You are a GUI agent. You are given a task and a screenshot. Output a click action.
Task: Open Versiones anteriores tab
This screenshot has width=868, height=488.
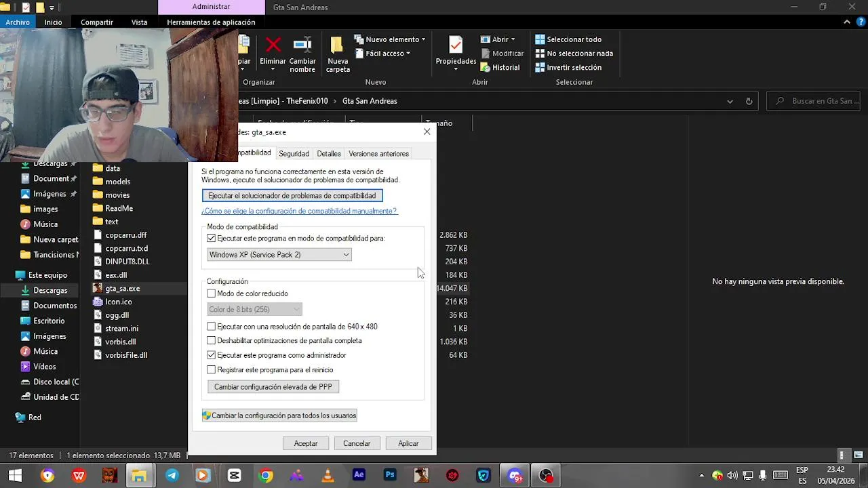pos(378,154)
